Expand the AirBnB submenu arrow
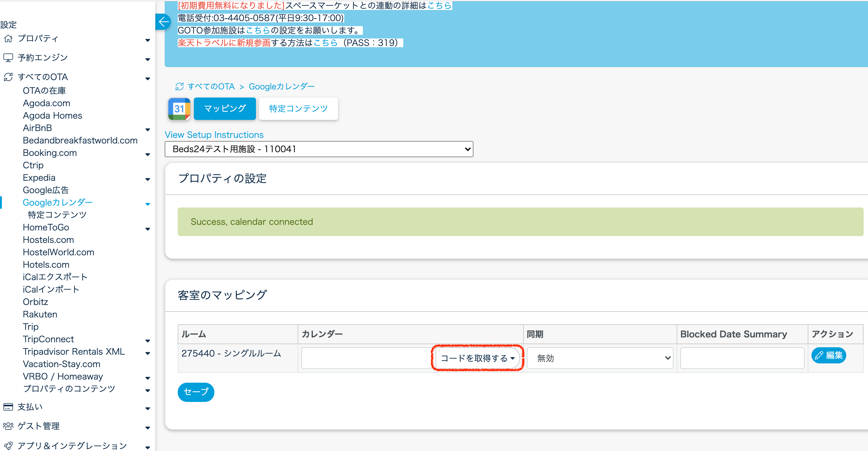This screenshot has height=451, width=868. tap(148, 130)
